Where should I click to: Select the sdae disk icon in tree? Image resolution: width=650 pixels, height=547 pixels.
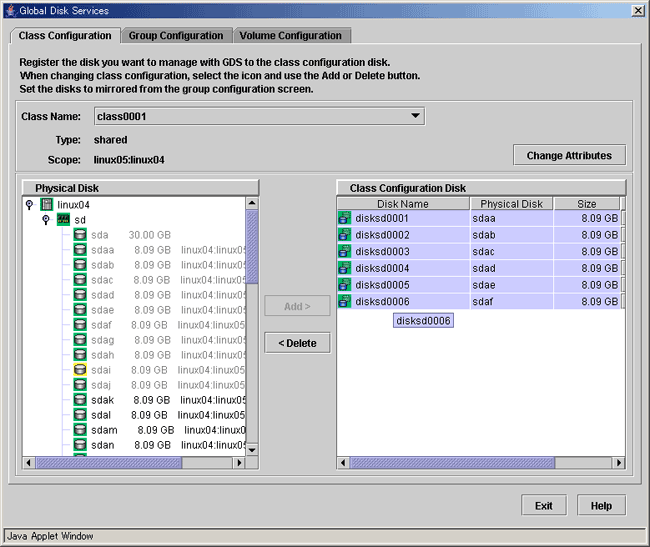coord(80,310)
